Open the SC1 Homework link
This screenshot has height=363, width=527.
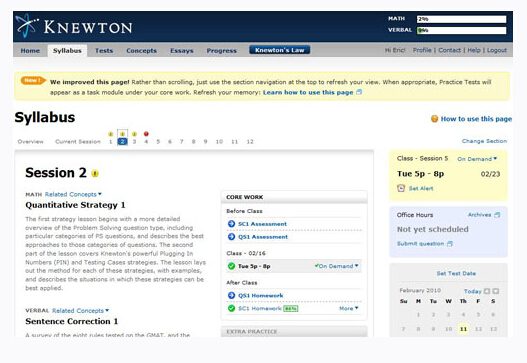(x=260, y=308)
